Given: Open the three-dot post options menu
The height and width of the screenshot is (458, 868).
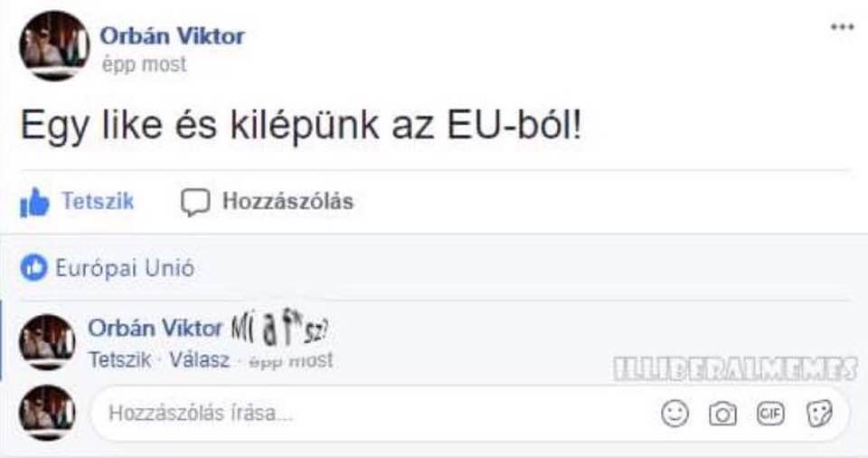Looking at the screenshot, I should click(x=842, y=26).
